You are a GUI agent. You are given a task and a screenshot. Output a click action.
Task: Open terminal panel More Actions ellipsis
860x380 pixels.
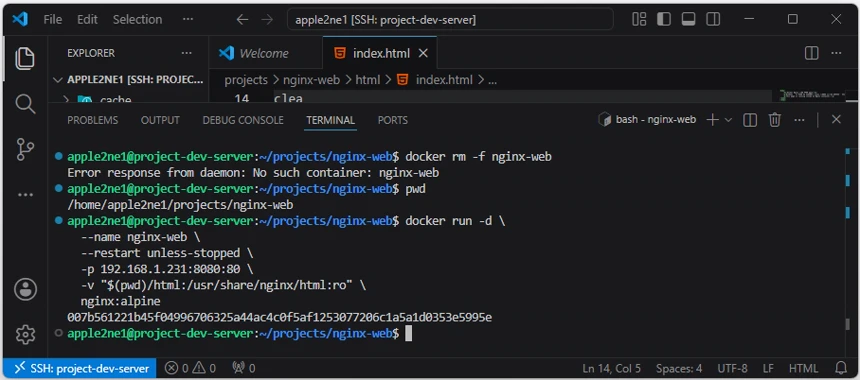(x=799, y=120)
